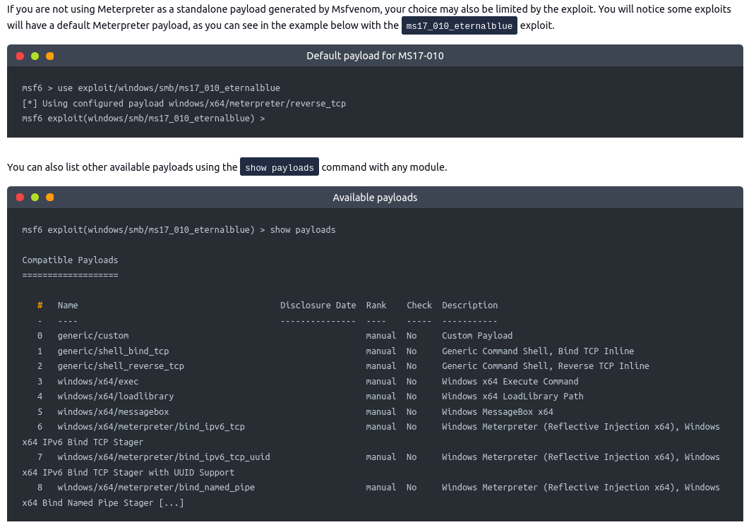Click 'windows/x64/meterpreter/bind_ipv6_tcp' payload name
Image resolution: width=756 pixels, height=532 pixels.
tap(151, 427)
